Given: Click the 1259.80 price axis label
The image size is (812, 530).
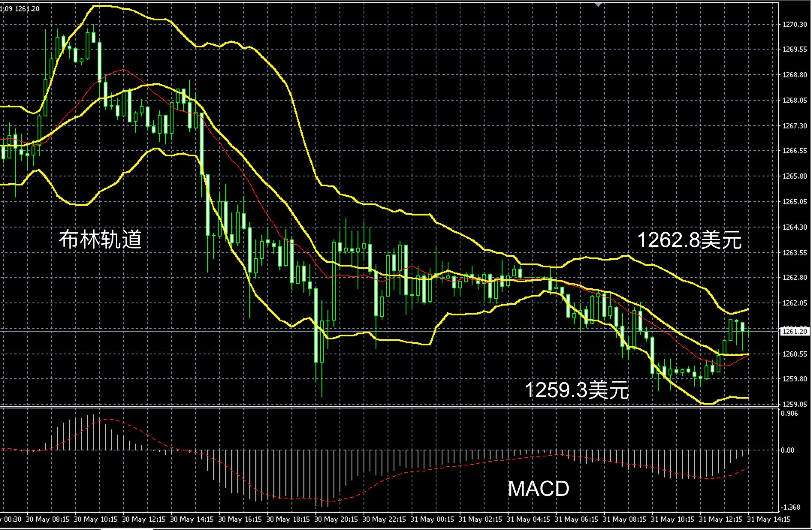Looking at the screenshot, I should coord(795,379).
